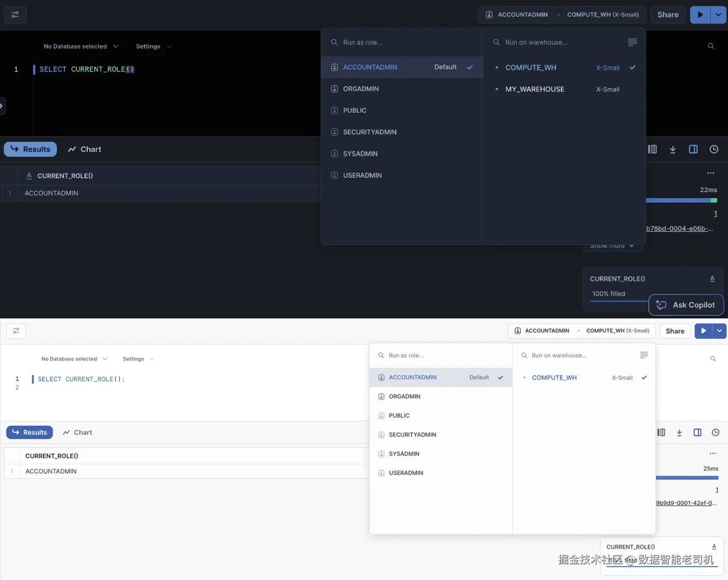Image resolution: width=728 pixels, height=580 pixels.
Task: Click the query duration bar in dark panel
Action: [x=681, y=200]
